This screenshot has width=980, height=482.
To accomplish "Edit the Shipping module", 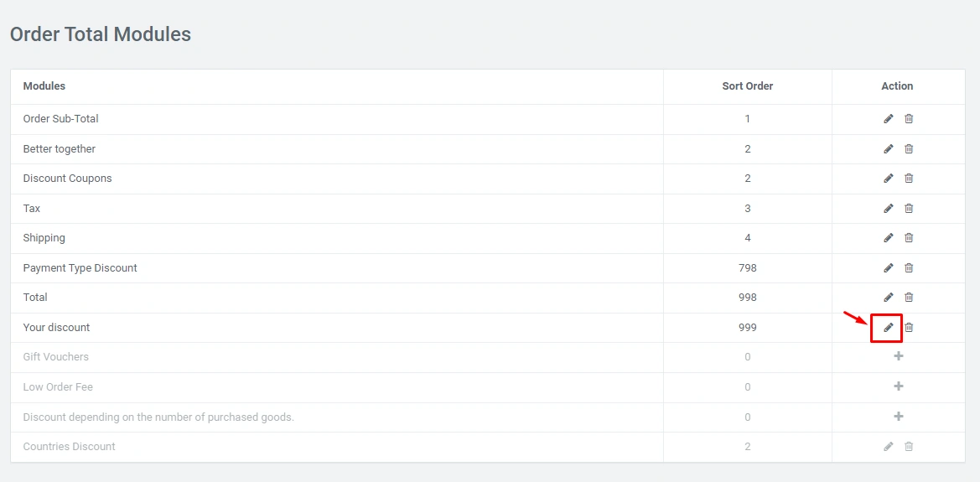I will pos(889,238).
